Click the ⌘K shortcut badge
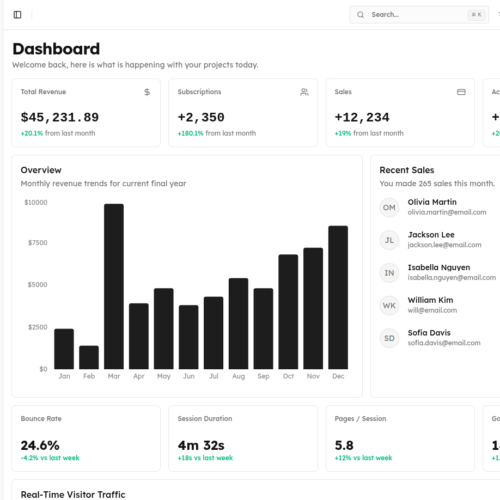500x500 pixels. (476, 15)
